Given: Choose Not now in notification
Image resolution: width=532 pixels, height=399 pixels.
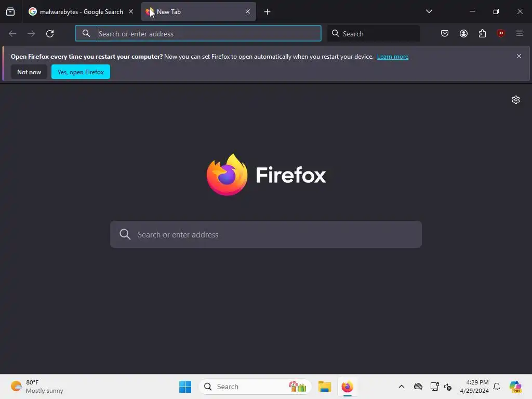Looking at the screenshot, I should [29, 72].
